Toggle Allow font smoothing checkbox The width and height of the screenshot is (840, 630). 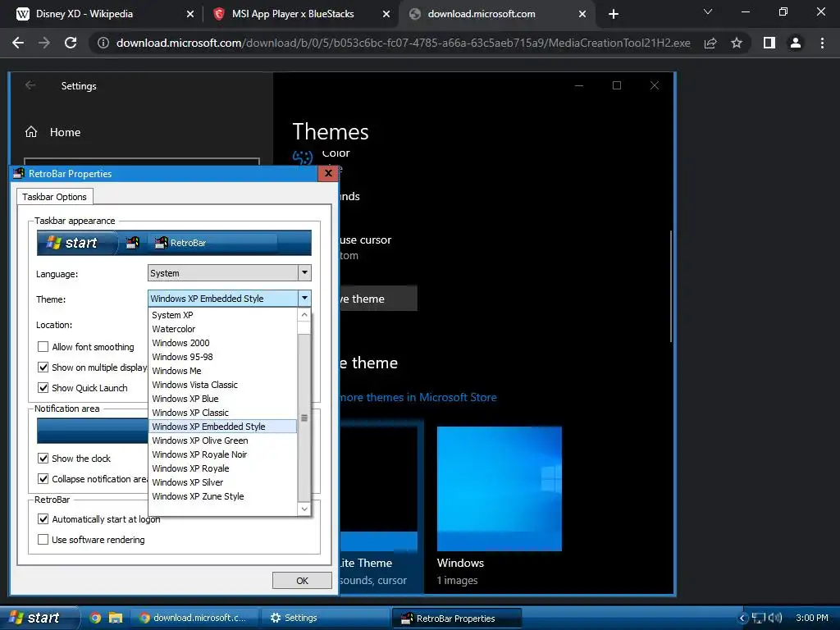point(43,347)
